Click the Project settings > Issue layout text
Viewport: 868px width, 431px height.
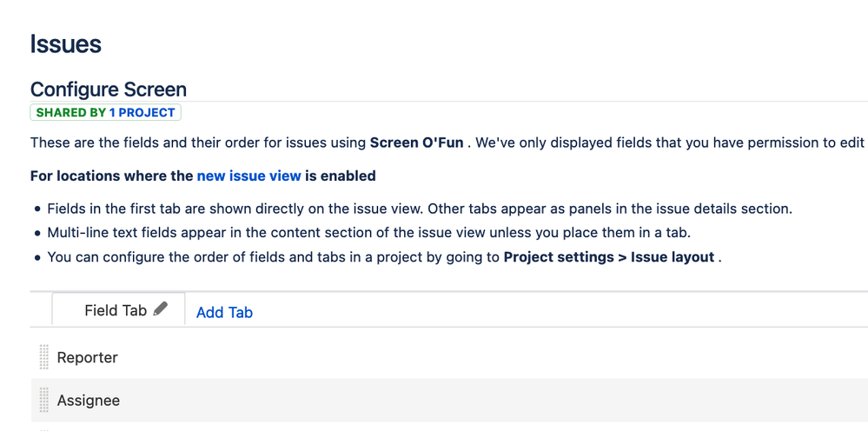[x=609, y=257]
